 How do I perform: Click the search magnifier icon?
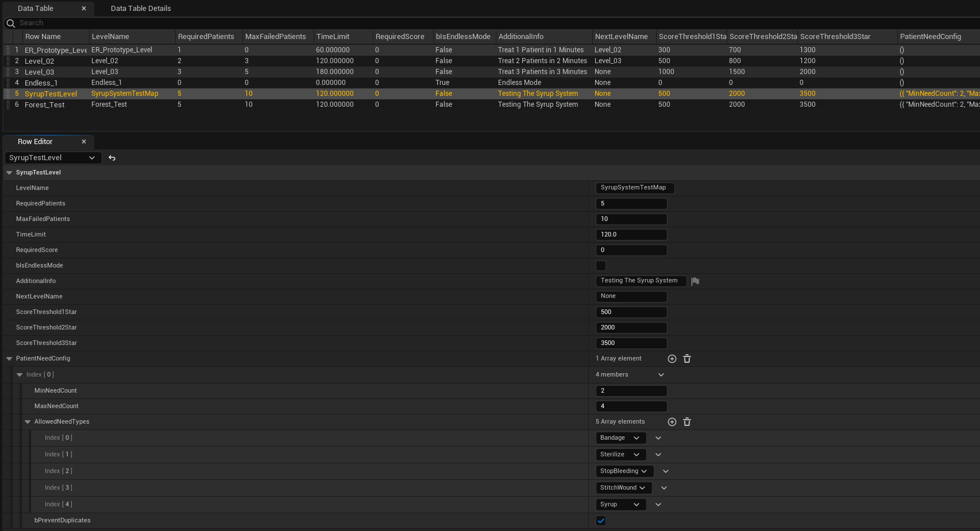[x=10, y=23]
